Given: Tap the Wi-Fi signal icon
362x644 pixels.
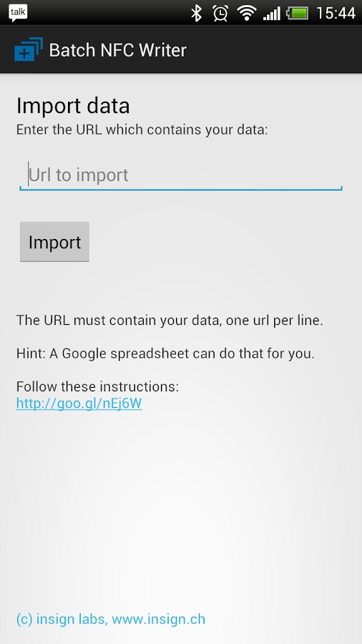Looking at the screenshot, I should tap(246, 13).
